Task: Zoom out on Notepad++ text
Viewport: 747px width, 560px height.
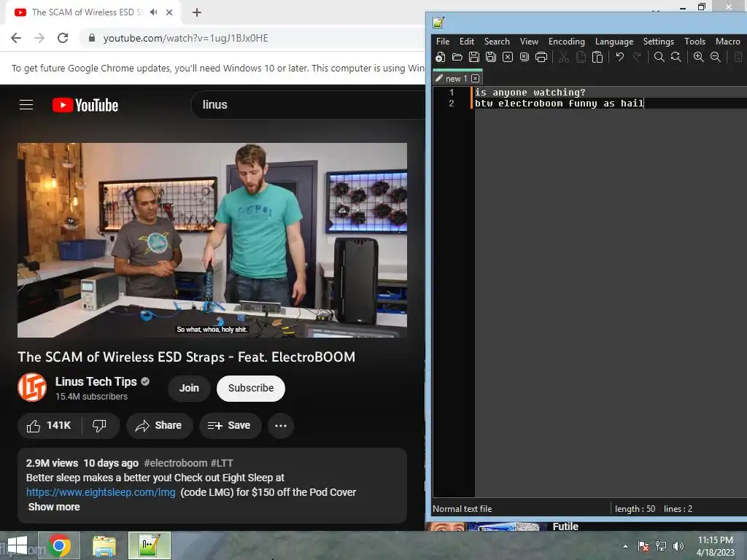Action: [715, 57]
